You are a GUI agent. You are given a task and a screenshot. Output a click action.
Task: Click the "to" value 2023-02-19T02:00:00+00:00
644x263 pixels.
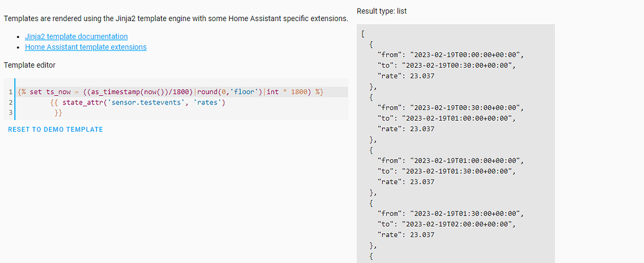pyautogui.click(x=457, y=224)
